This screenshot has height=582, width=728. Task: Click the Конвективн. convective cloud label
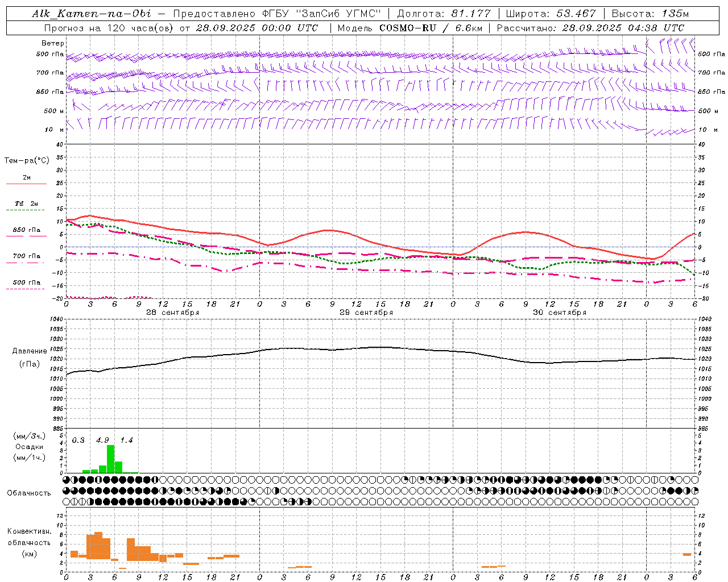tap(29, 531)
